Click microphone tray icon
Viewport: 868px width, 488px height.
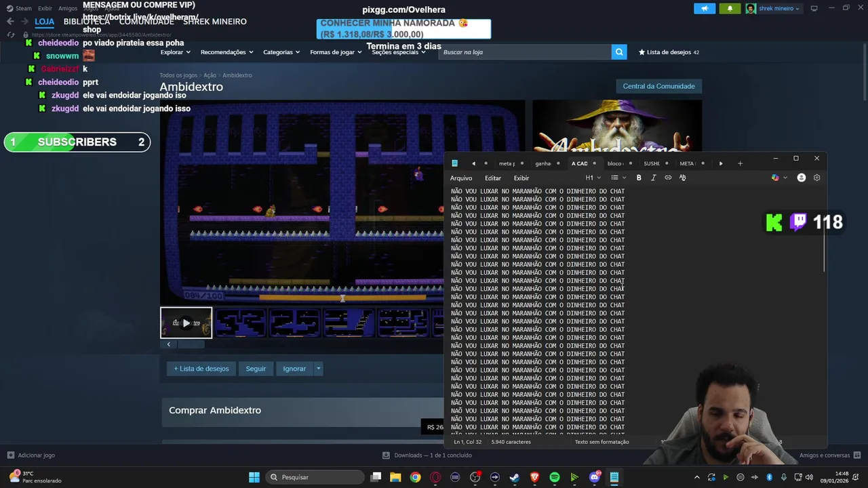coord(784,477)
